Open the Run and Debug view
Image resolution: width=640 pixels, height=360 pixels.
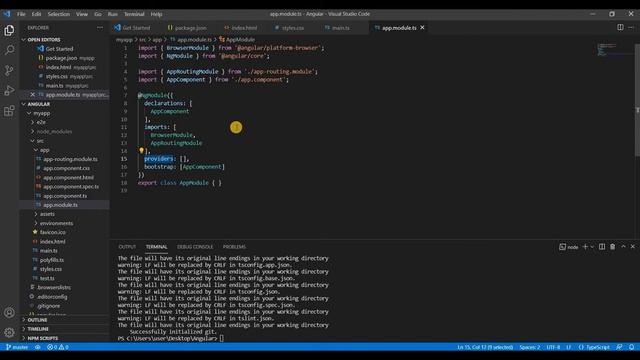9,90
